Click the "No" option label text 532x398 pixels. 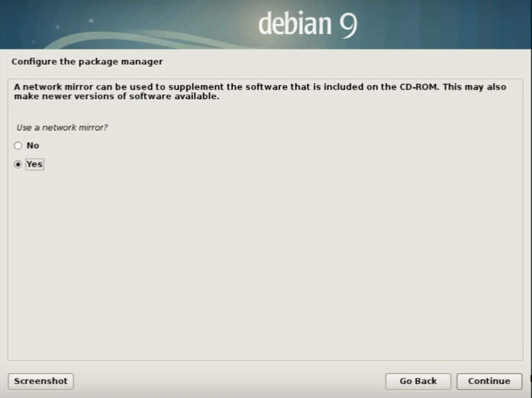33,146
